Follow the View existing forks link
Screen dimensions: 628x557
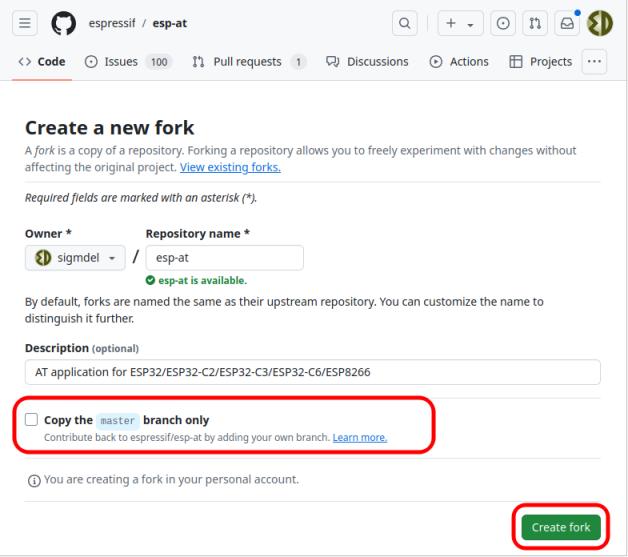(x=230, y=167)
